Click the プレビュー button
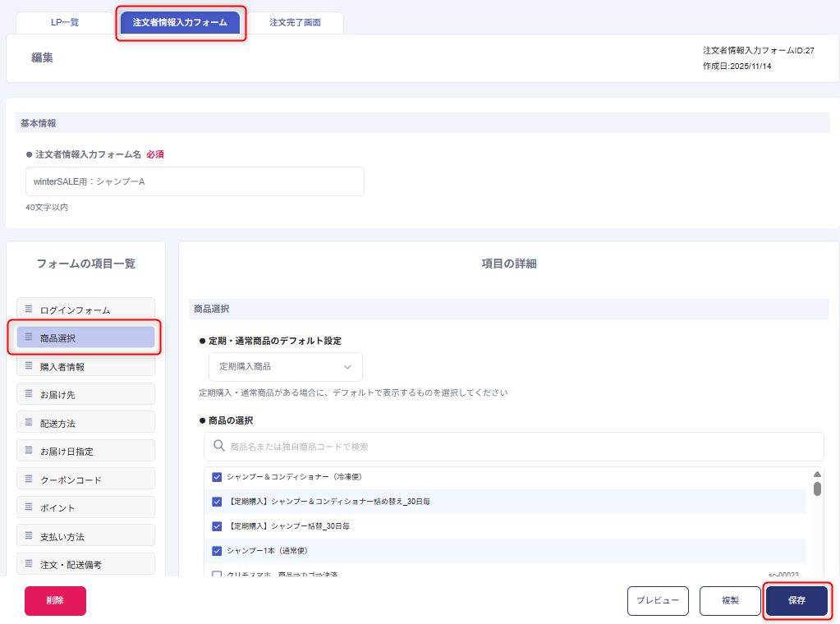The height and width of the screenshot is (624, 840). 658,600
